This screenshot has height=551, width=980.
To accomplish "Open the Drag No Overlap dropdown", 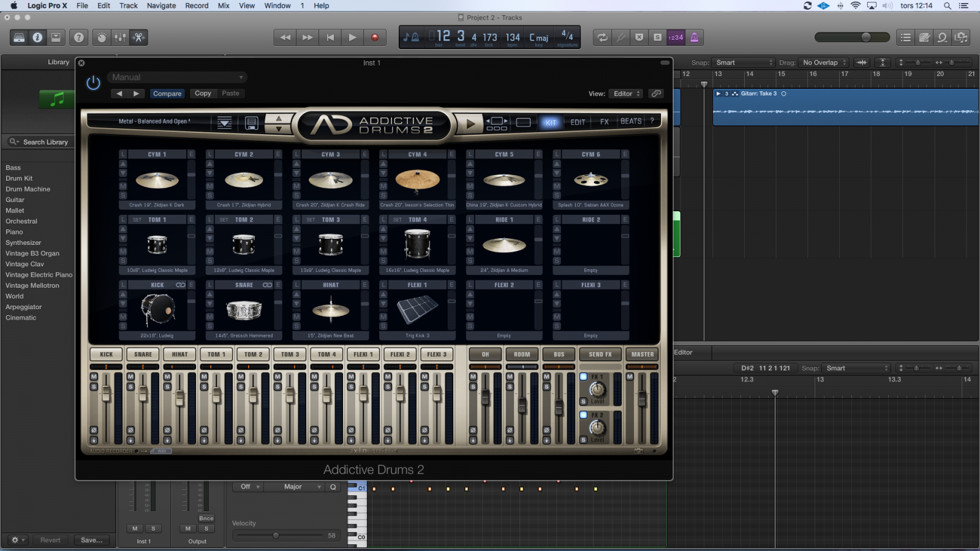I will tap(824, 62).
